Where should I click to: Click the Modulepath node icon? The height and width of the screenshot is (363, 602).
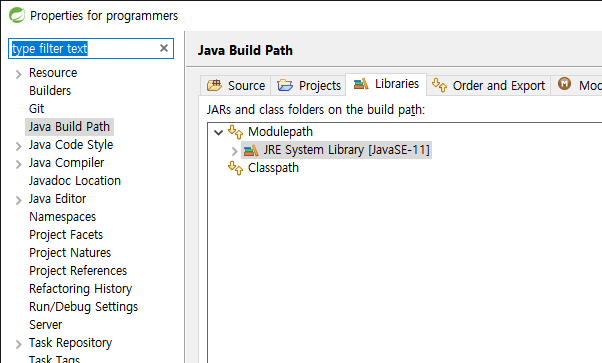(x=235, y=132)
